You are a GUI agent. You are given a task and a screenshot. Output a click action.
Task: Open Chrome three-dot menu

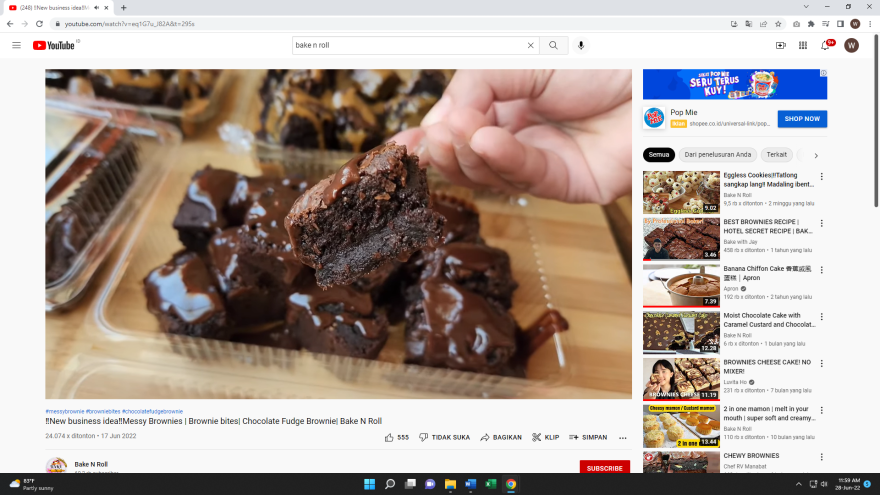click(x=870, y=24)
